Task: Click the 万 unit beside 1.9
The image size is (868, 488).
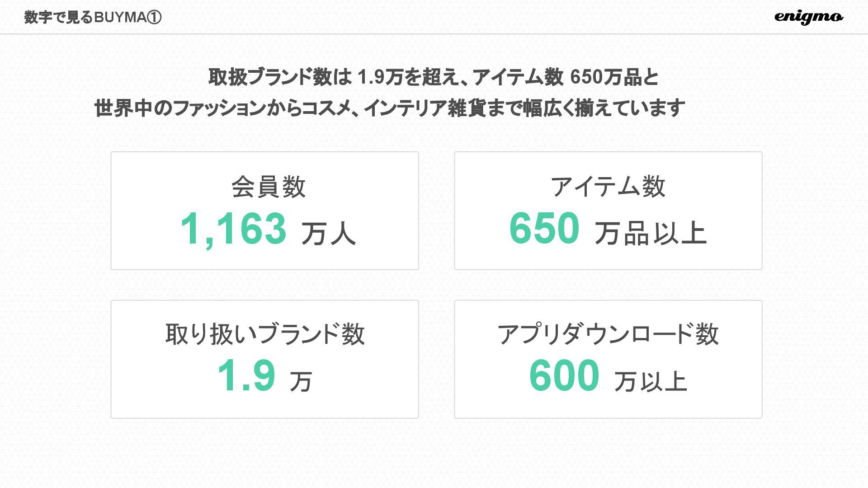Action: [301, 381]
